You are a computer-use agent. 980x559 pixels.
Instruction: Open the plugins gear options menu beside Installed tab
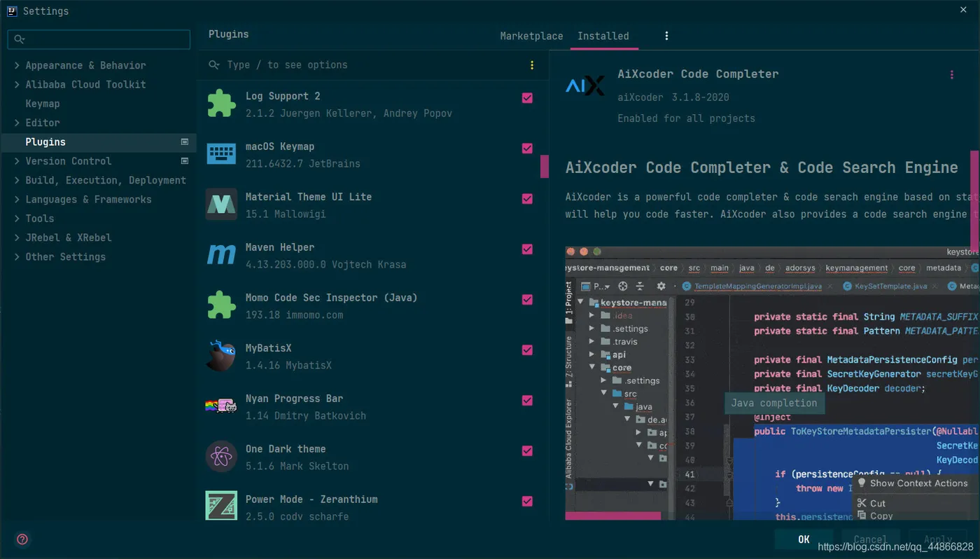666,36
